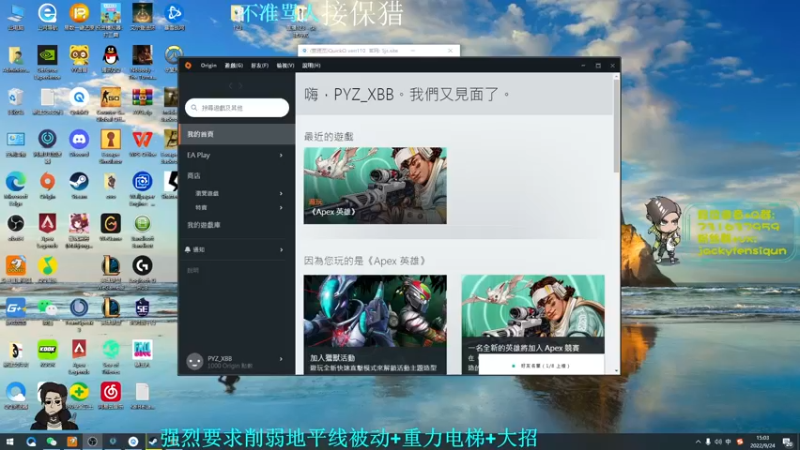Open 我的遊戲庫 in sidebar
The width and height of the screenshot is (800, 450).
pos(204,225)
